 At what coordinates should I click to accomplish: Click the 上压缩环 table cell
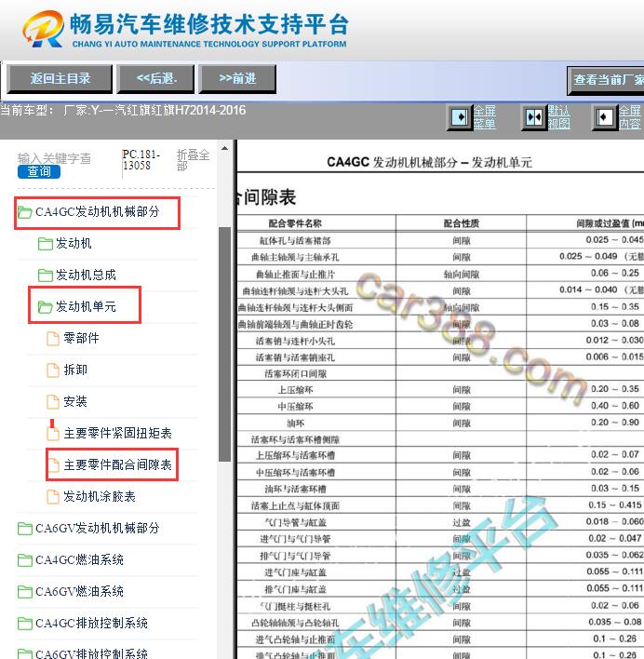295,390
